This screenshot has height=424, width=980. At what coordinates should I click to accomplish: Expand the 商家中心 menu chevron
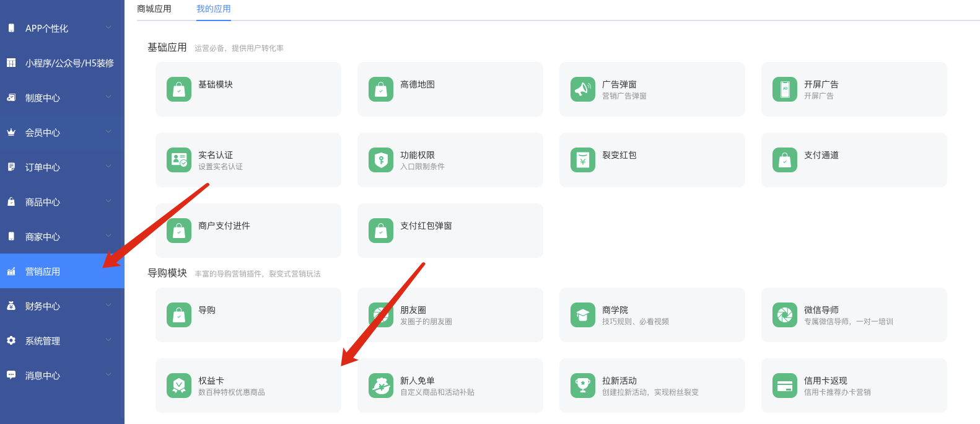pos(108,236)
